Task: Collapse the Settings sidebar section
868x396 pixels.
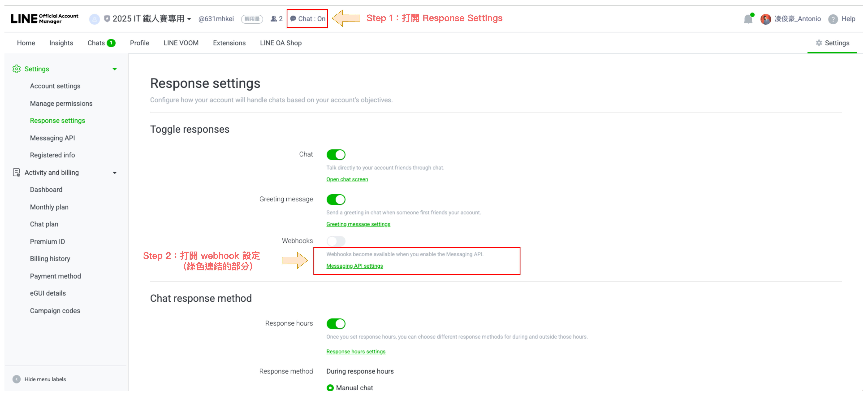Action: click(x=115, y=69)
